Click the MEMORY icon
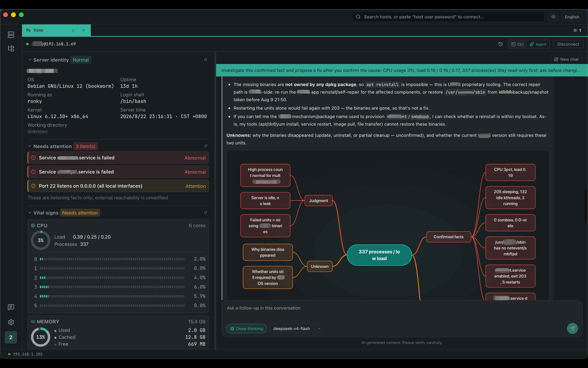 tap(33, 322)
